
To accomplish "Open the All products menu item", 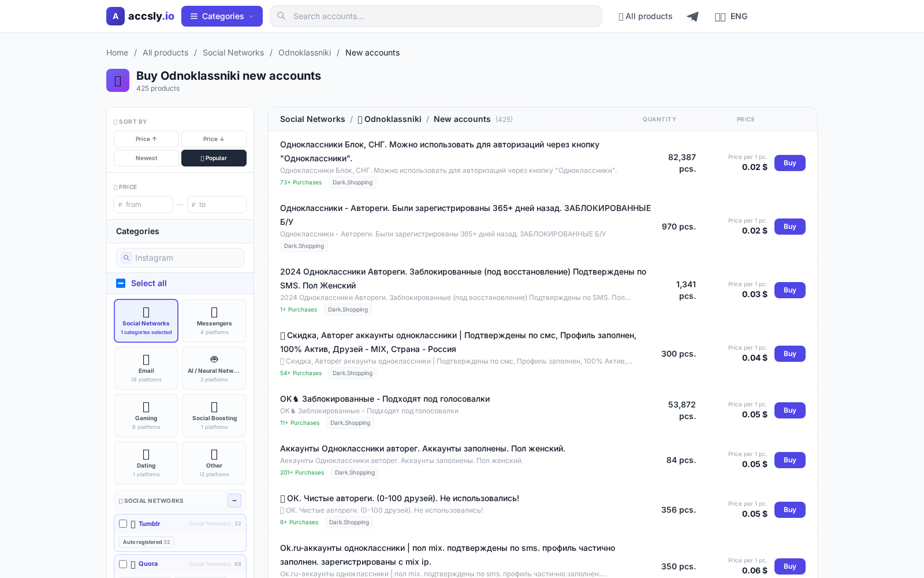I will point(645,16).
